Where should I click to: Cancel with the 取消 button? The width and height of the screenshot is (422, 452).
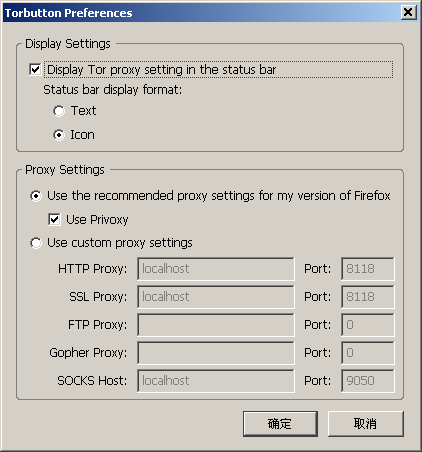(x=366, y=424)
